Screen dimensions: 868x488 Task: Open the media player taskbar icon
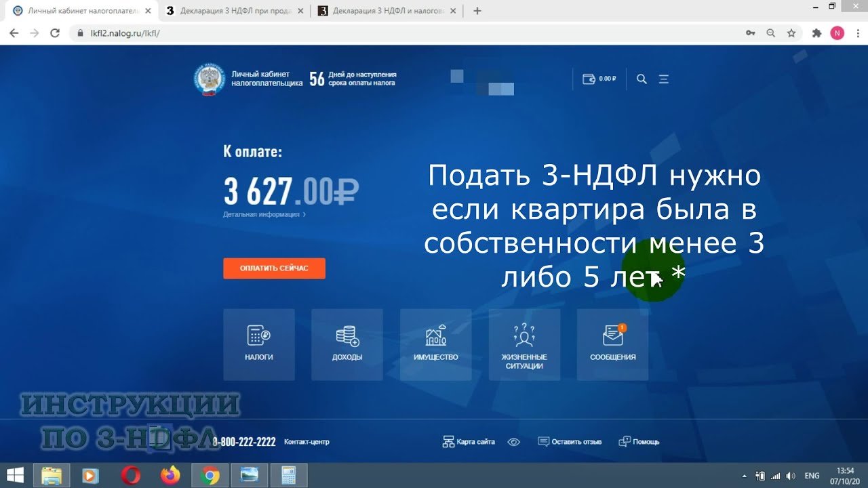tap(91, 476)
